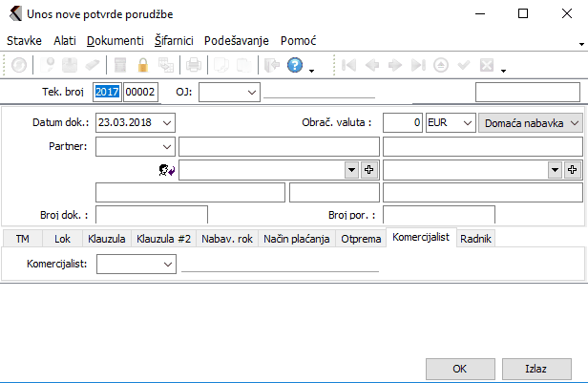Click the contact person icon below Partner
The image size is (588, 383).
pos(167,169)
